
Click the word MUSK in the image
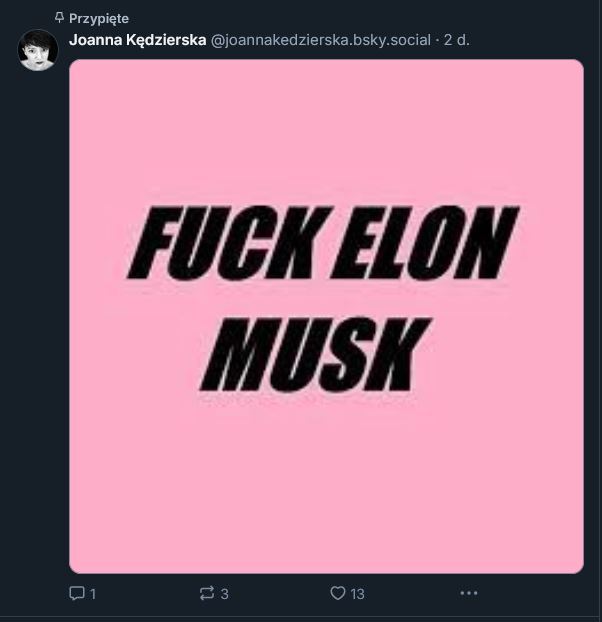pos(315,354)
